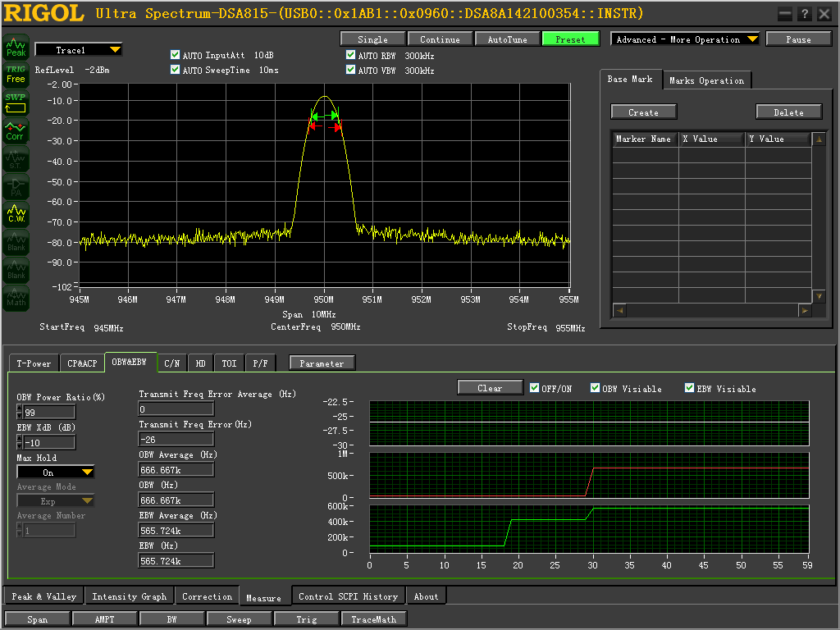Open the Parameter button
This screenshot has height=630, width=840.
tap(322, 363)
